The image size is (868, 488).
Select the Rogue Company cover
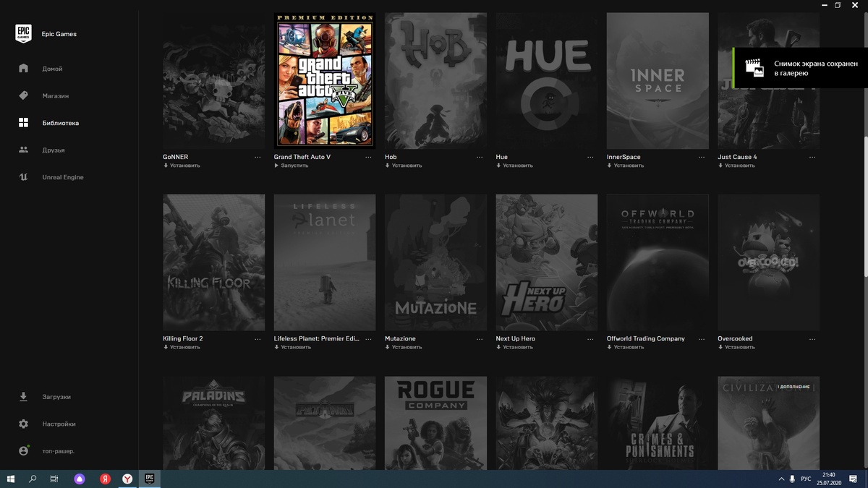point(435,423)
